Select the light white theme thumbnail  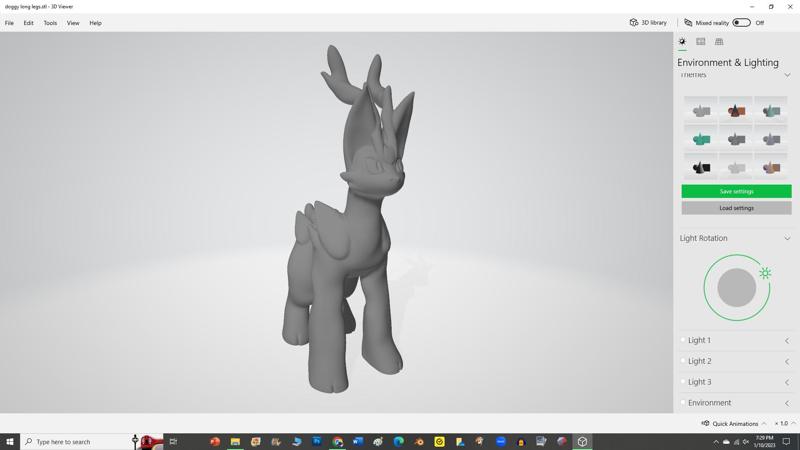(736, 167)
